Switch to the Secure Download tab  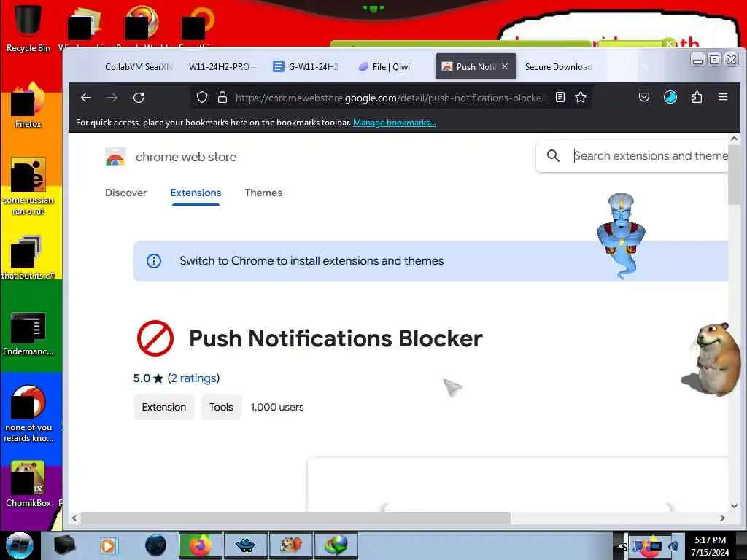[x=558, y=66]
